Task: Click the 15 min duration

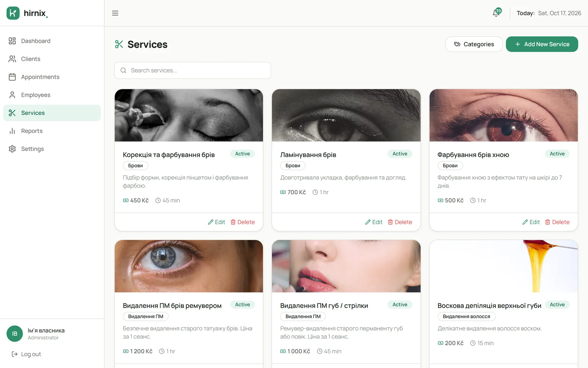Action: pos(482,343)
